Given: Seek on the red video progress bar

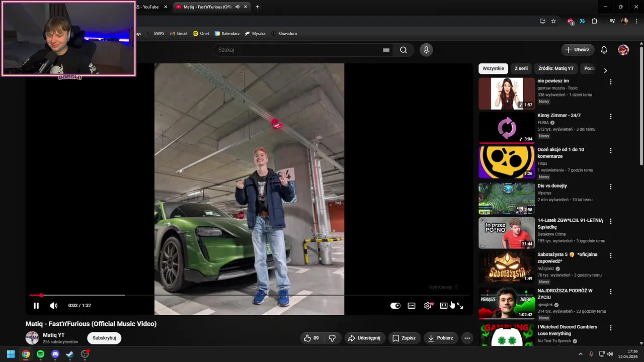Looking at the screenshot, I should coord(249,295).
